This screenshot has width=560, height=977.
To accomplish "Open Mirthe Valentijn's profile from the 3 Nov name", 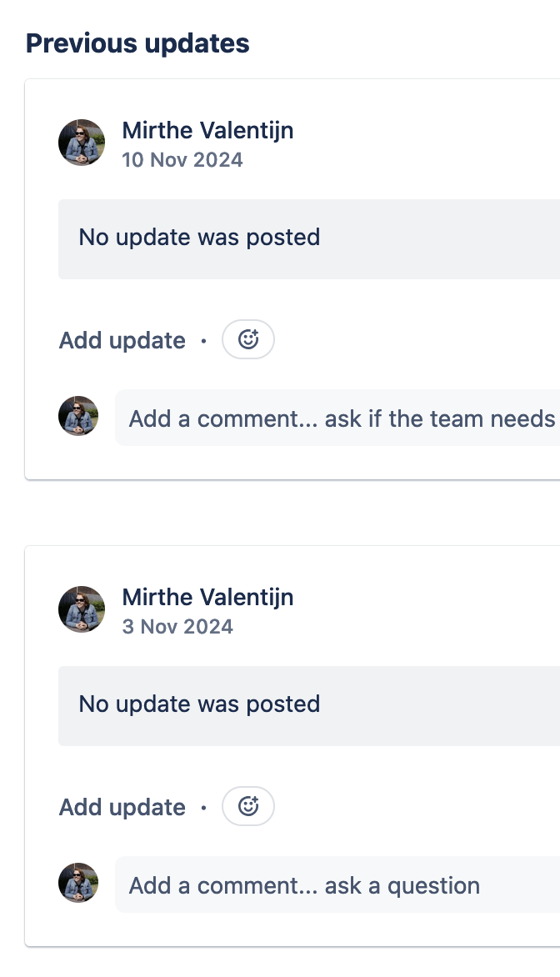I will 208,597.
